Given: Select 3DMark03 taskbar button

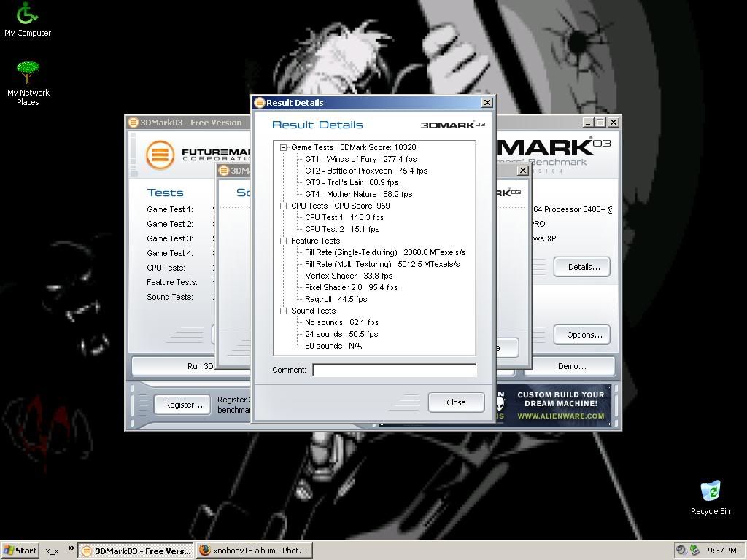Looking at the screenshot, I should (136, 551).
